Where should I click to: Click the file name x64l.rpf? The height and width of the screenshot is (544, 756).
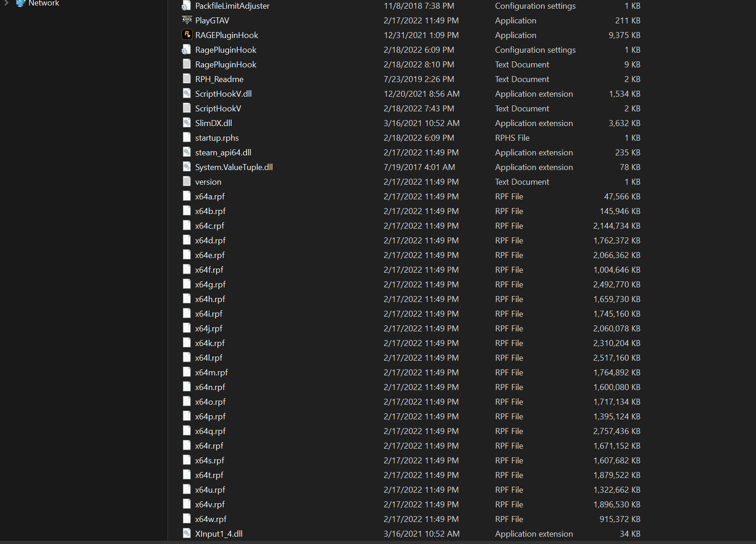pos(209,358)
